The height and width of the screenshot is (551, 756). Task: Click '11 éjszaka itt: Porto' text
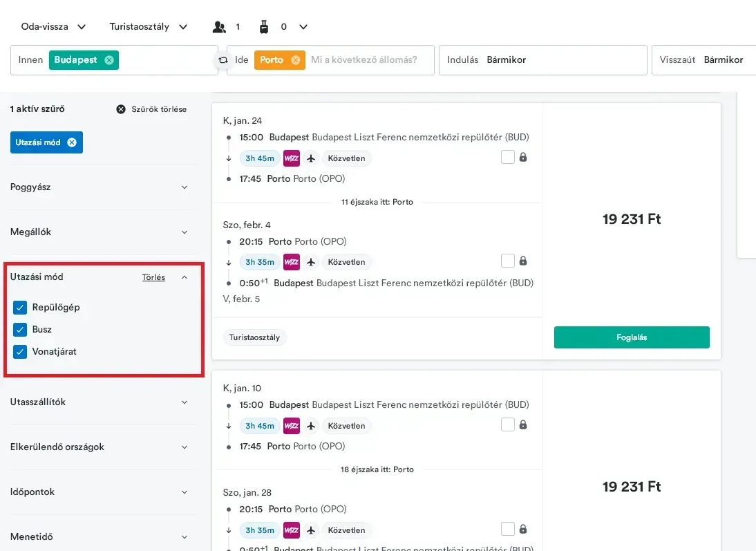coord(377,202)
